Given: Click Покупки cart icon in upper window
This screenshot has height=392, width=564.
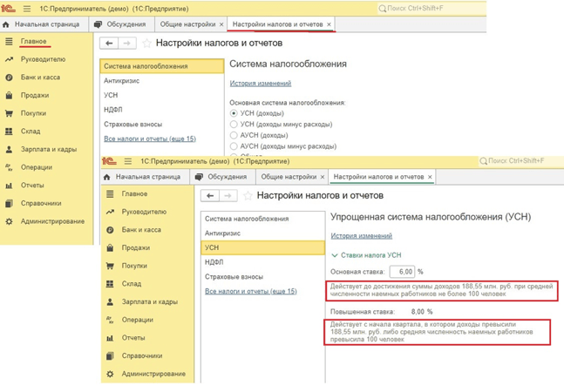Looking at the screenshot, I should click(9, 113).
